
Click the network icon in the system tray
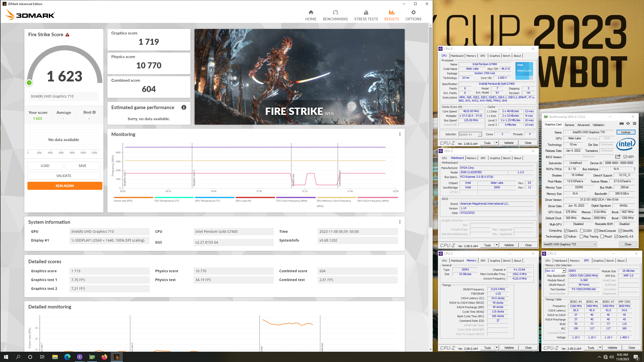606,357
